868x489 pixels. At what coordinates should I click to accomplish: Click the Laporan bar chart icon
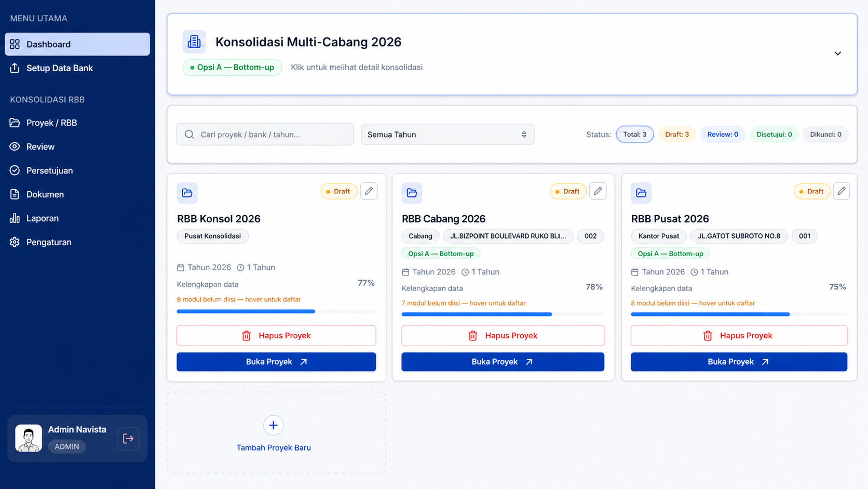15,218
